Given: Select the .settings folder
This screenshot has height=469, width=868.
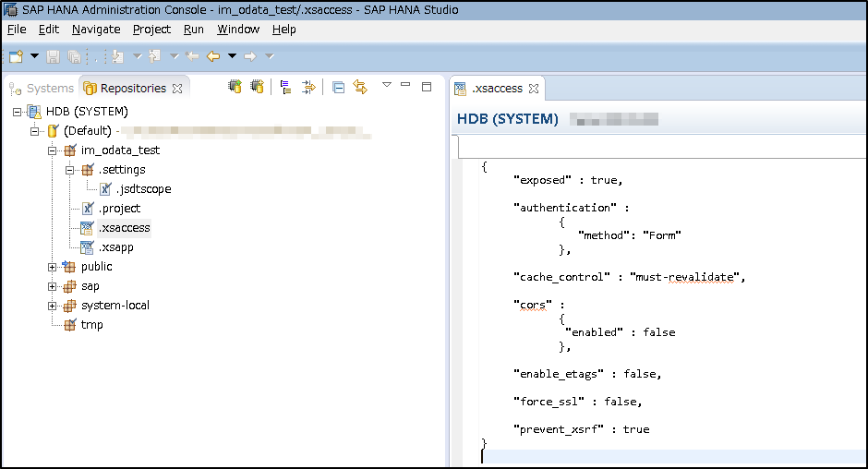Looking at the screenshot, I should click(122, 170).
